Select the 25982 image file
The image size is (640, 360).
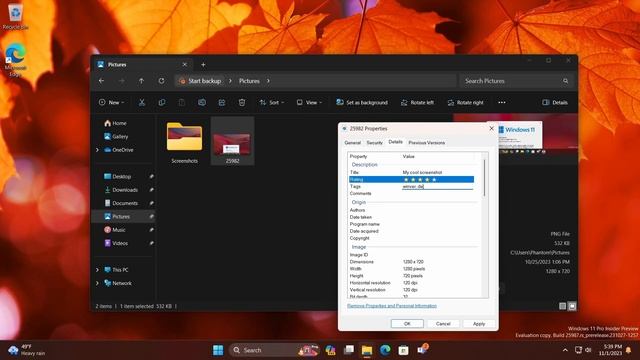(x=232, y=142)
